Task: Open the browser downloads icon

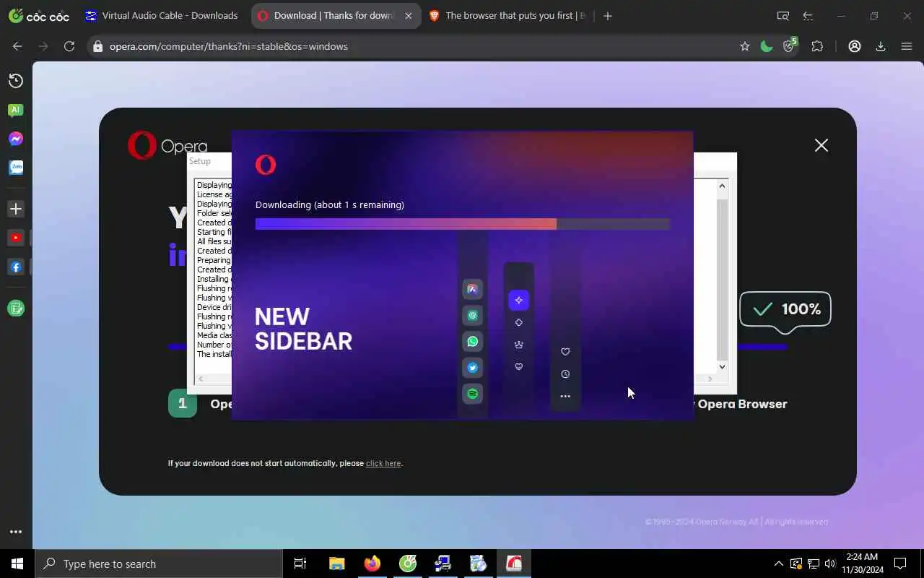Action: (x=881, y=46)
